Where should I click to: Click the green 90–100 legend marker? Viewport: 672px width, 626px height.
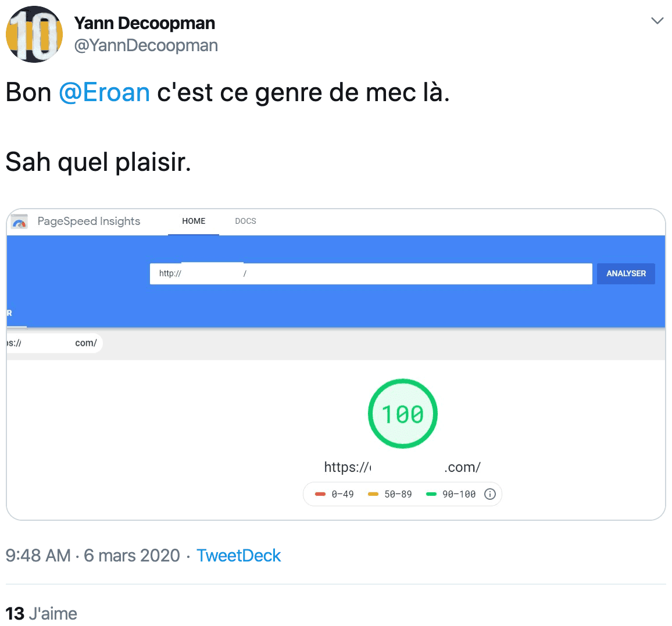point(431,494)
